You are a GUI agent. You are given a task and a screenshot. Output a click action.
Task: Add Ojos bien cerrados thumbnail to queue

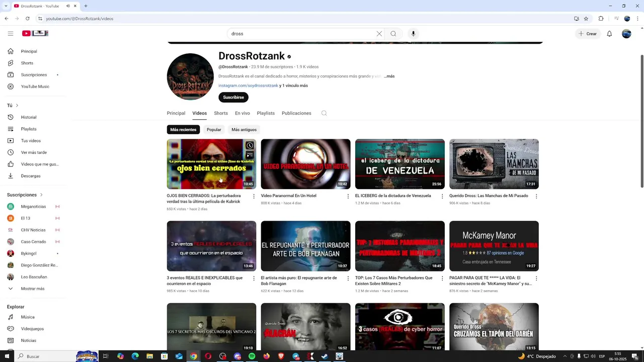pyautogui.click(x=250, y=155)
